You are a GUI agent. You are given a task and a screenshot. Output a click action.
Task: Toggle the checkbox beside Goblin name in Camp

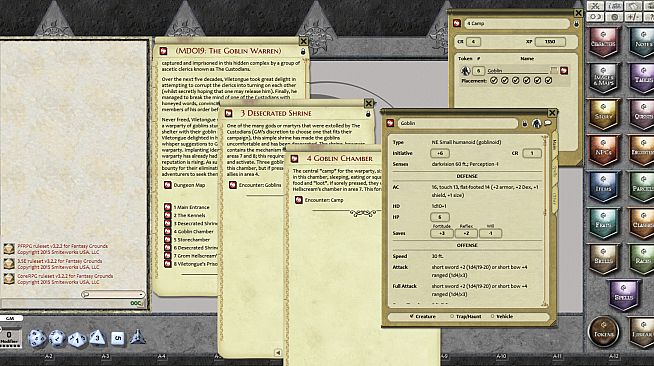(554, 70)
